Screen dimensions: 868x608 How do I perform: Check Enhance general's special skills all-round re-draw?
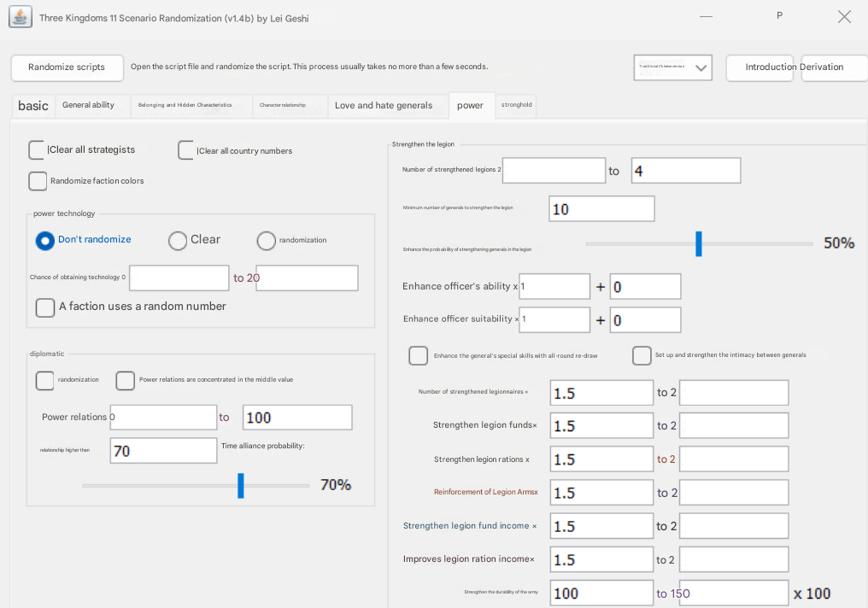coord(419,356)
